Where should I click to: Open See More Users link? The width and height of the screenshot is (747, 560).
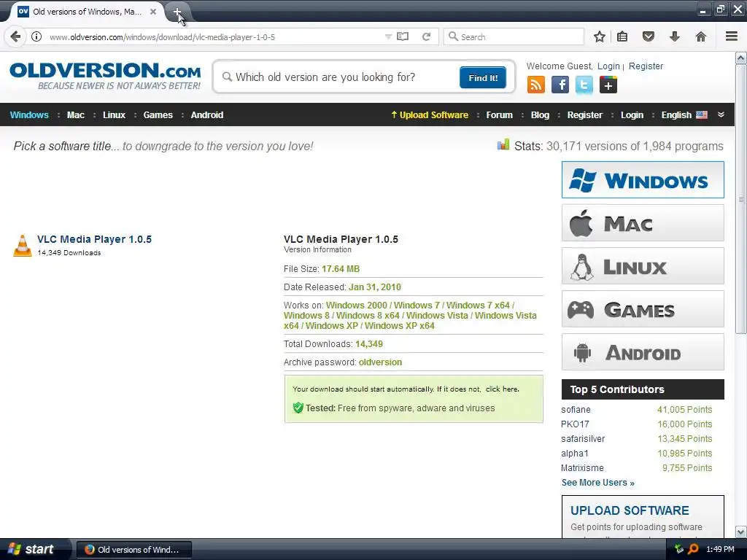(598, 483)
